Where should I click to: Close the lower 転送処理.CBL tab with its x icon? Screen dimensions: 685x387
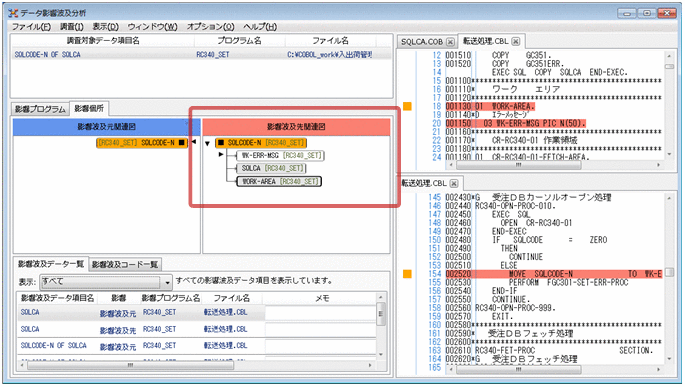[x=454, y=183]
